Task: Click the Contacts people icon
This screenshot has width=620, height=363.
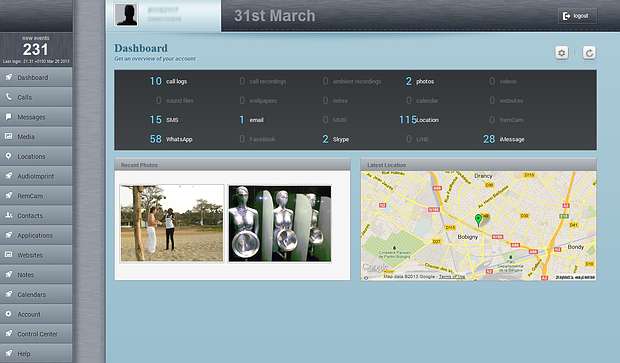Action: tap(8, 215)
